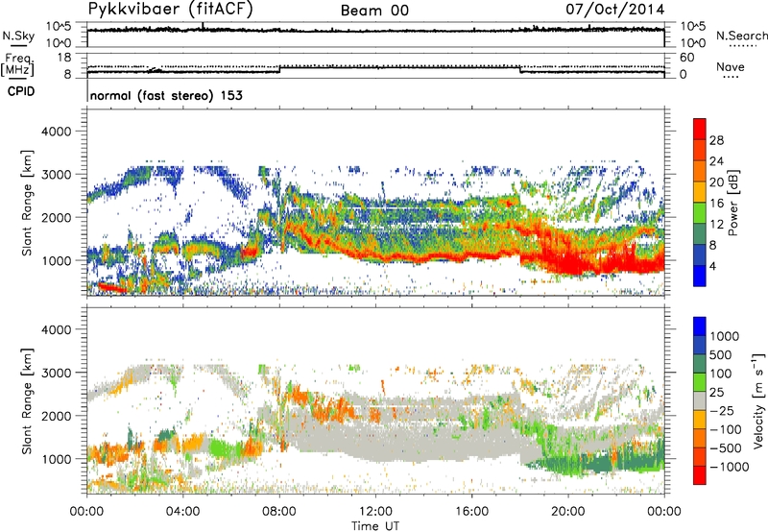Viewport: 768px width, 532px height.
Task: Click the "Time UT" axis title
Action: click(375, 526)
